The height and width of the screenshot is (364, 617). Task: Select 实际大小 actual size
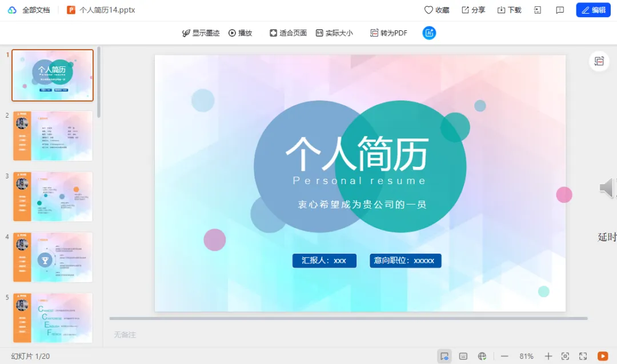334,33
